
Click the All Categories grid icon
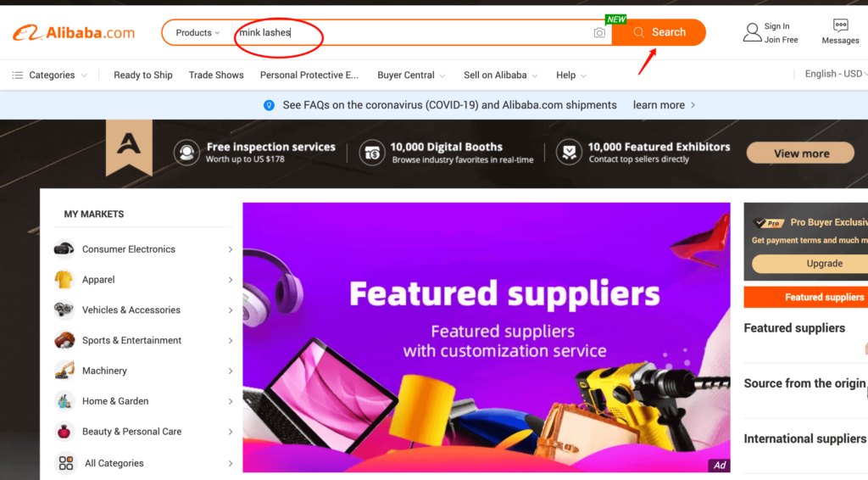click(66, 463)
